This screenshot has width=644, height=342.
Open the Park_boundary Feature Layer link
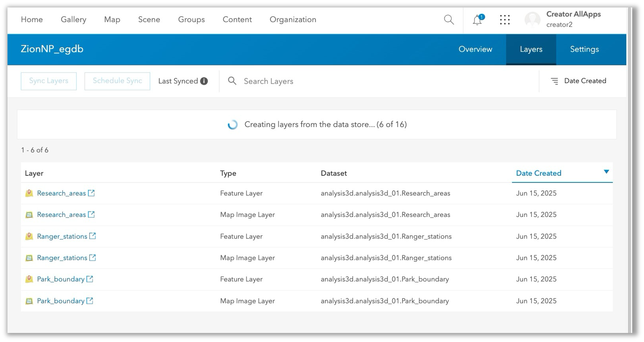pyautogui.click(x=61, y=279)
